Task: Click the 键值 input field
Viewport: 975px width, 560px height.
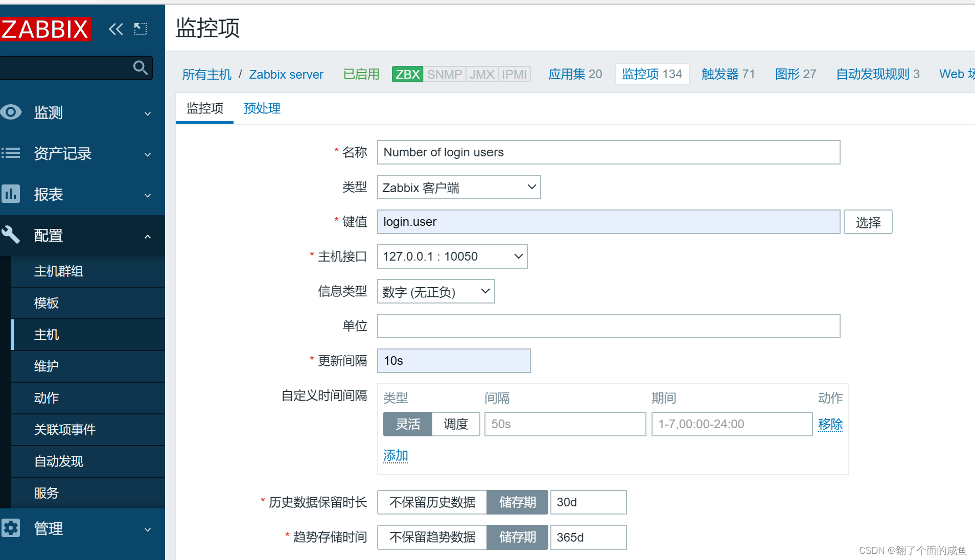Action: [x=609, y=222]
